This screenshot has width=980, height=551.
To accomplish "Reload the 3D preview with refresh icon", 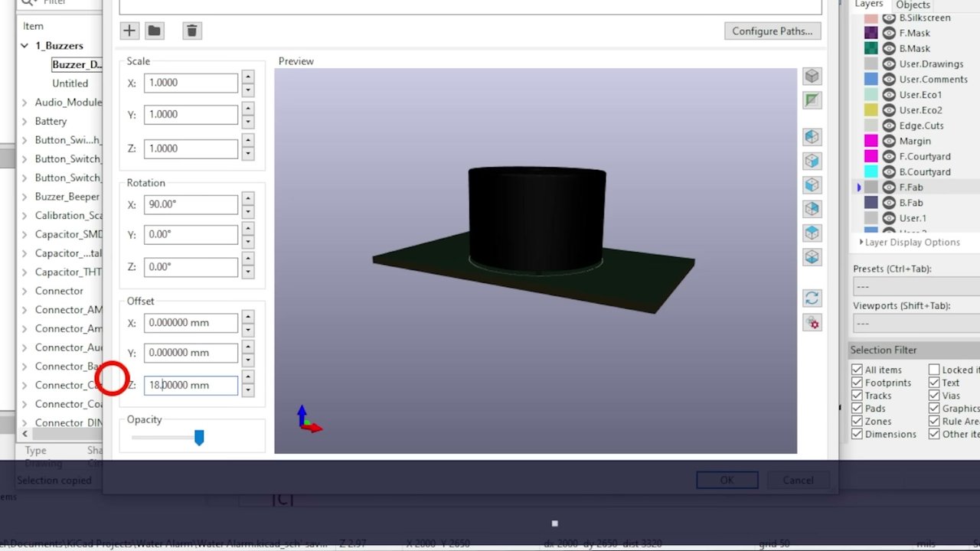I will (812, 298).
